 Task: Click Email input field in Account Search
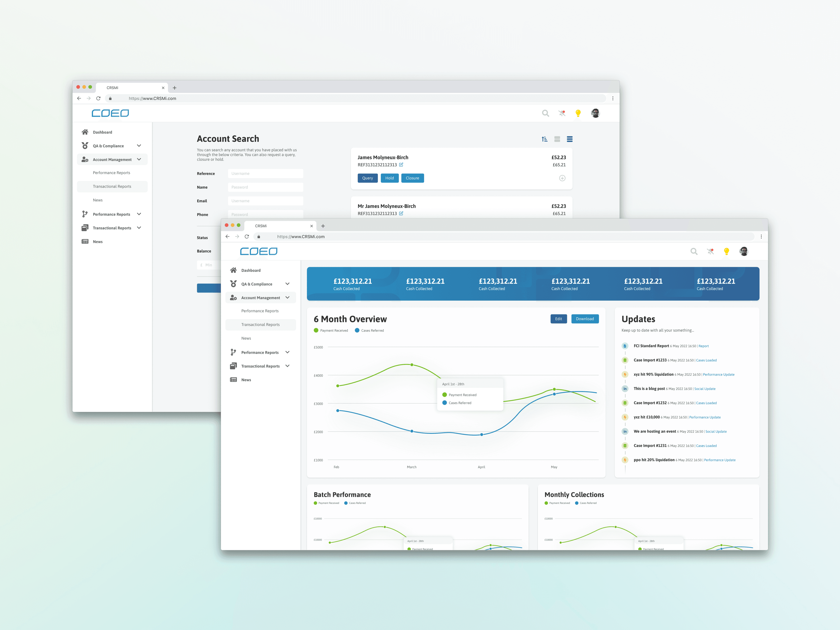[265, 201]
